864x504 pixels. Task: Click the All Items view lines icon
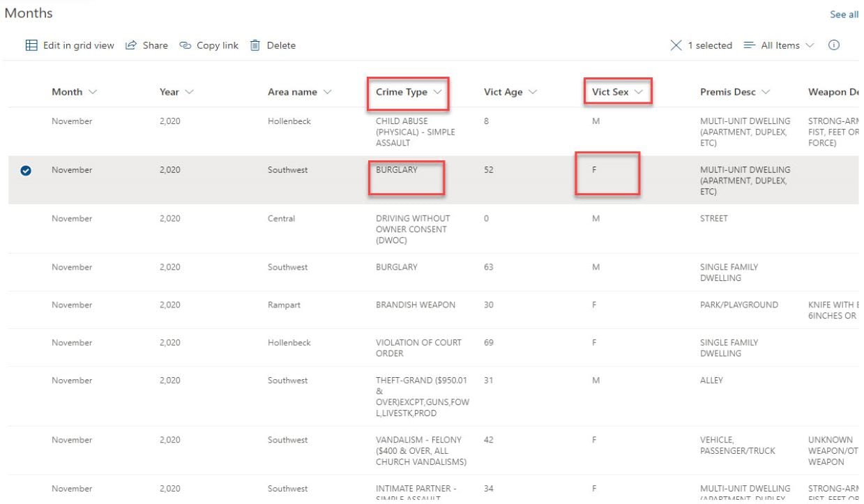pyautogui.click(x=750, y=45)
